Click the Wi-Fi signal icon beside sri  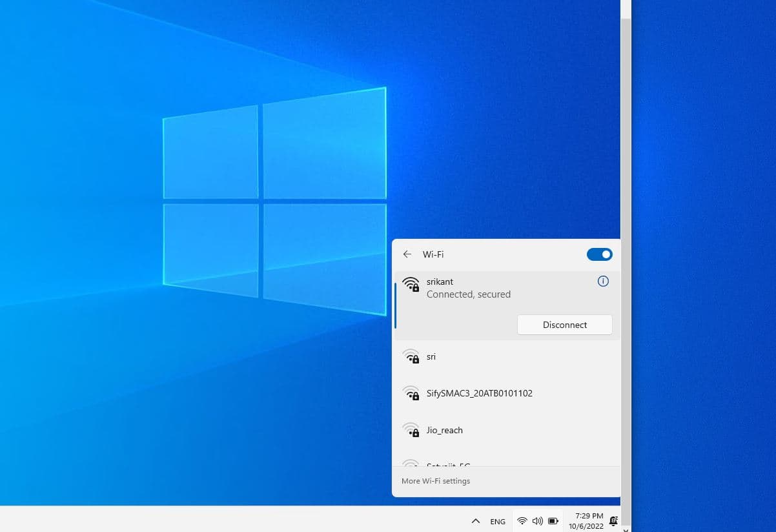point(411,356)
